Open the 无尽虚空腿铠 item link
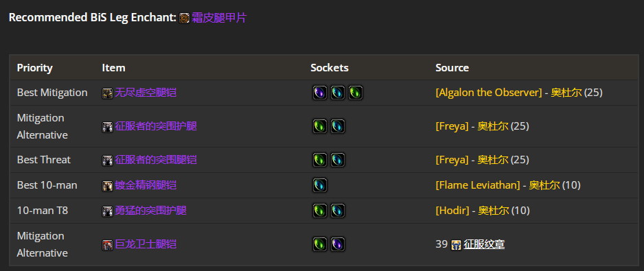The height and width of the screenshot is (271, 644). pyautogui.click(x=146, y=93)
